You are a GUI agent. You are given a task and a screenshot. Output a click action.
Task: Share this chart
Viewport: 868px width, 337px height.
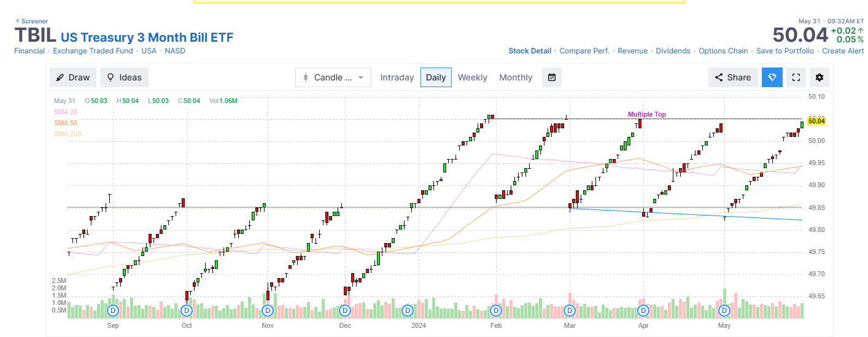pyautogui.click(x=732, y=77)
